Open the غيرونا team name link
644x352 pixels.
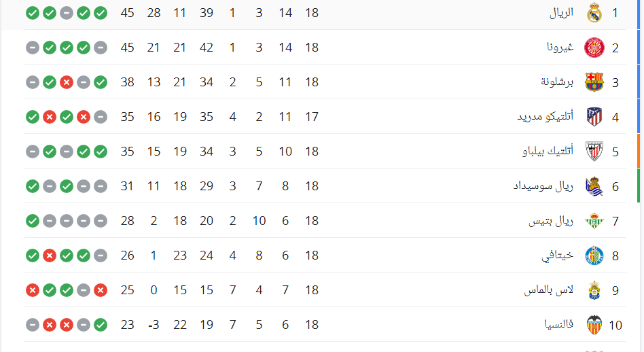click(x=560, y=48)
